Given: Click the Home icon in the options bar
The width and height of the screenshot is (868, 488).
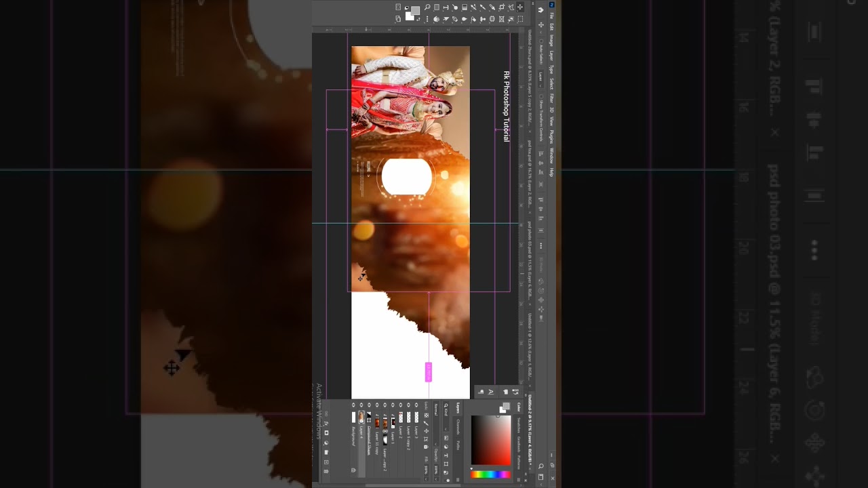Looking at the screenshot, I should [x=542, y=10].
